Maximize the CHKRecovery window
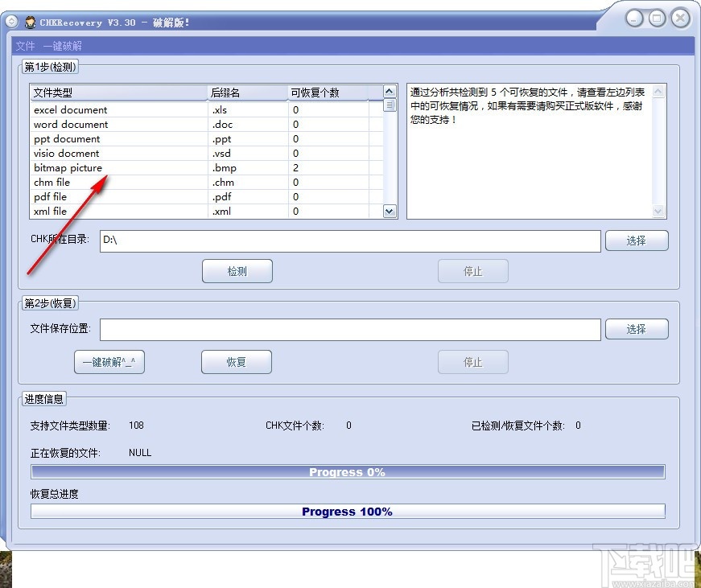This screenshot has height=588, width=701. click(x=658, y=19)
